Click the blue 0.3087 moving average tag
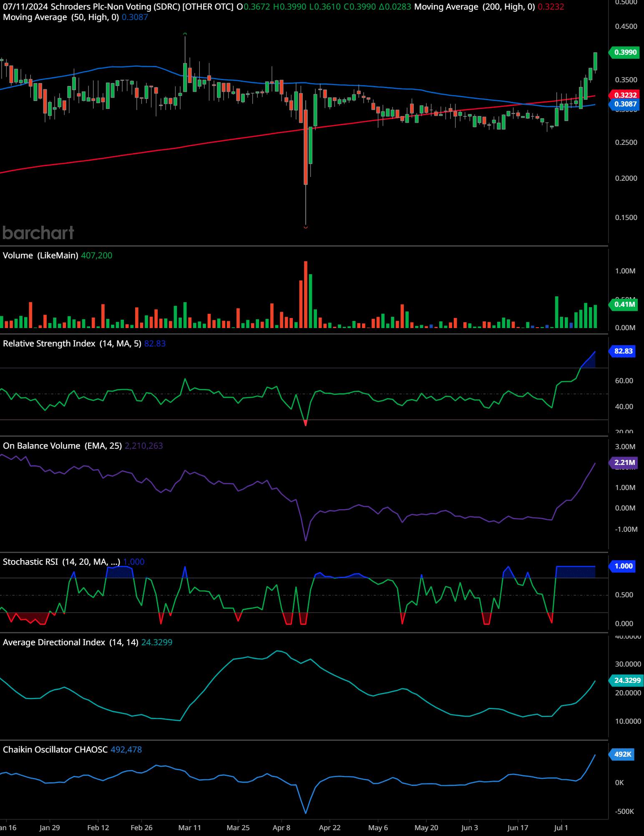The image size is (644, 836). pos(624,104)
